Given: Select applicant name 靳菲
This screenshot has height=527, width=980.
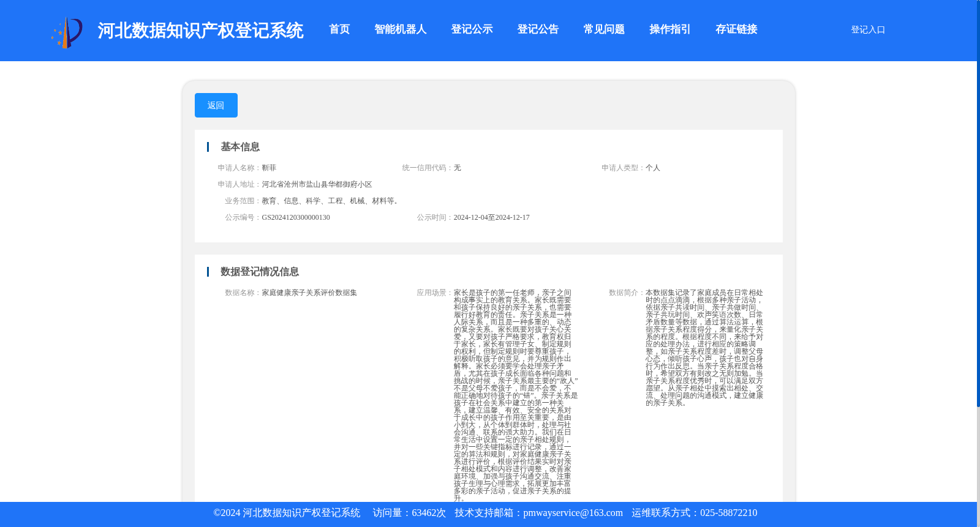Looking at the screenshot, I should 269,168.
